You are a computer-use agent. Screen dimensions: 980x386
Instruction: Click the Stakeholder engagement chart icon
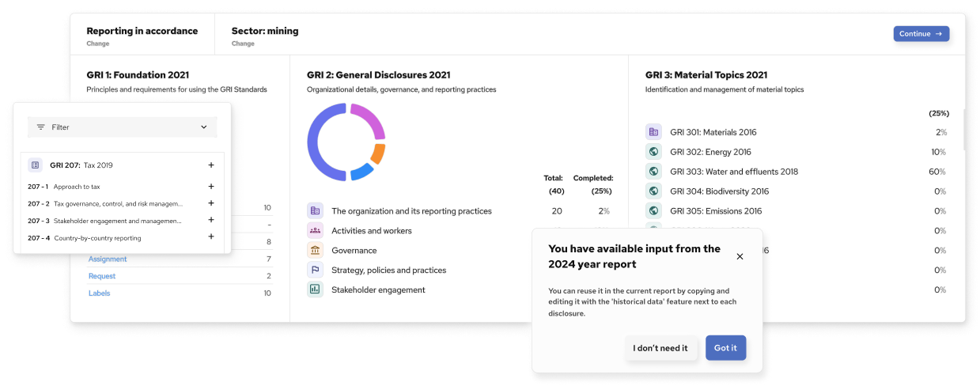(316, 289)
